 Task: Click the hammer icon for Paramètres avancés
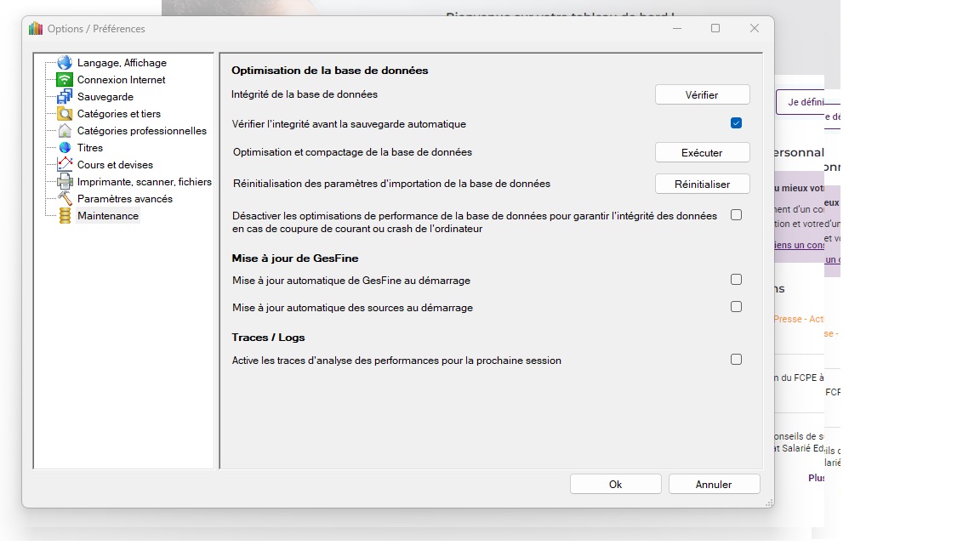(65, 199)
